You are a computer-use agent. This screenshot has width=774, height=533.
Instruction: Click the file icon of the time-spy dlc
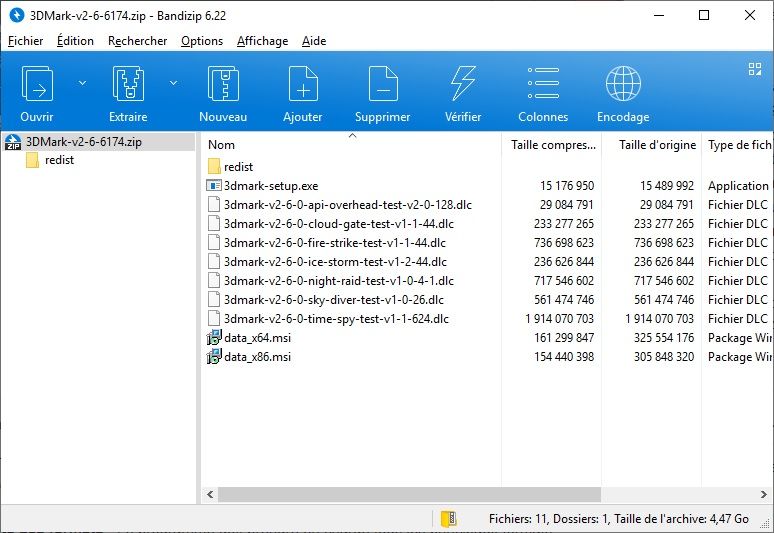click(x=214, y=319)
